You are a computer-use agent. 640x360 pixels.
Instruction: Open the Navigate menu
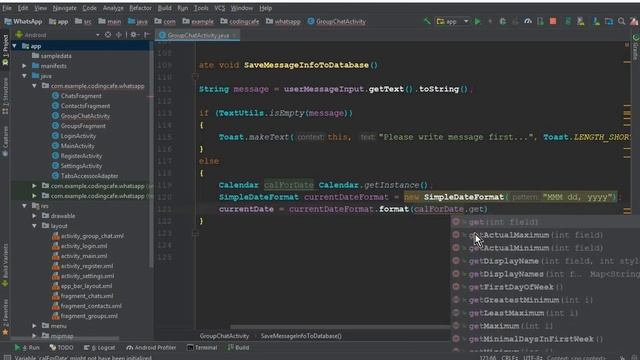(x=64, y=8)
